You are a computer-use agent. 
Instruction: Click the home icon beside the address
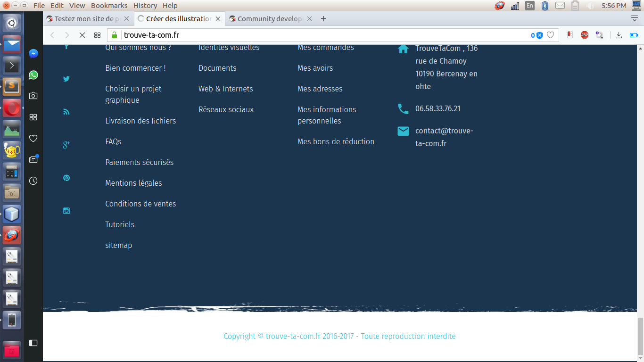click(x=403, y=49)
